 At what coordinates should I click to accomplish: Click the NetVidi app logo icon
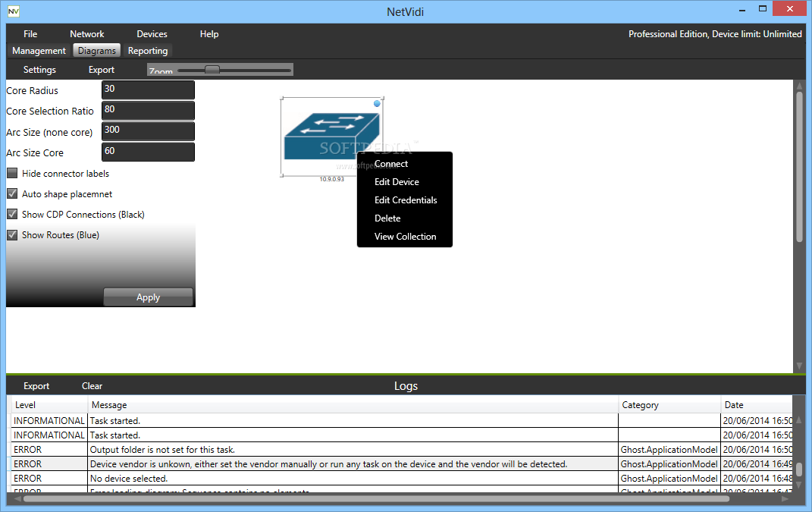click(14, 11)
